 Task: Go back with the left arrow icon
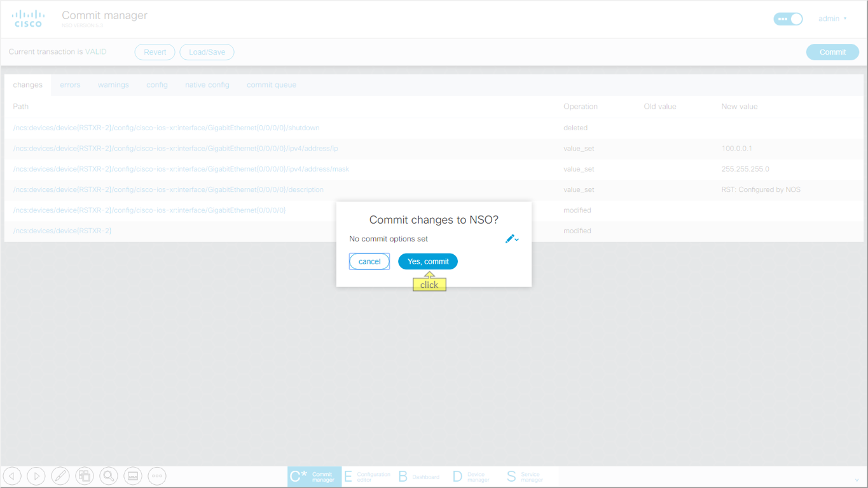pos(12,476)
